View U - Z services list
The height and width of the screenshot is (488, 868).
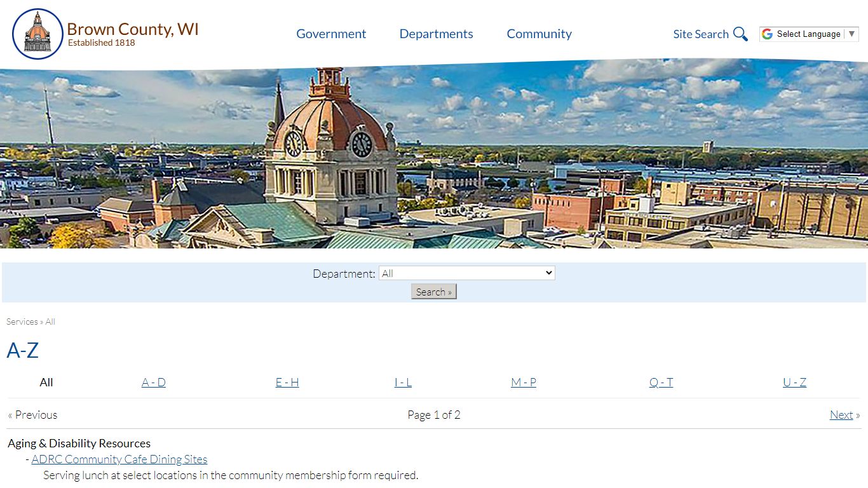(794, 383)
